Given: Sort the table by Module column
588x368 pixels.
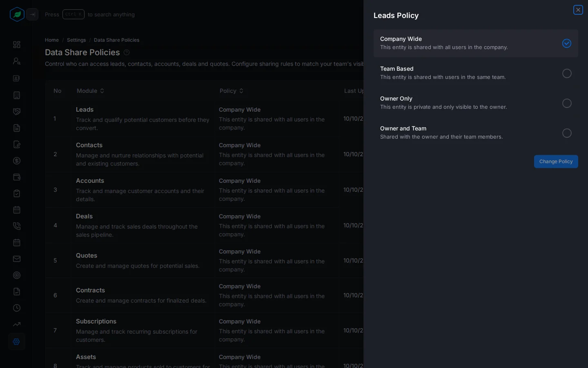Looking at the screenshot, I should point(91,91).
